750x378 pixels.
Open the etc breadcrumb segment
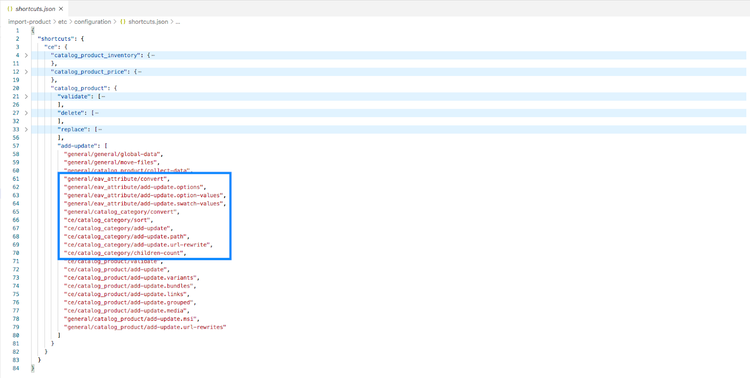point(62,22)
